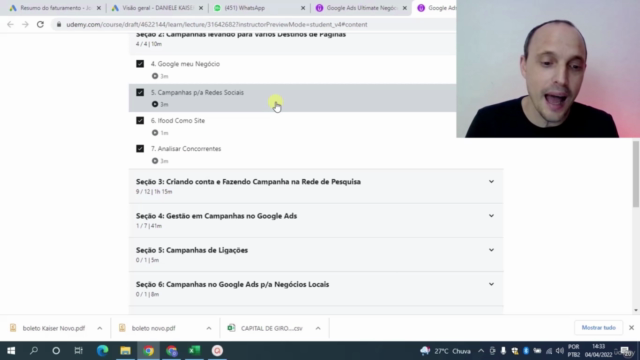Go back with browser back arrow
This screenshot has height=360, width=640.
tap(10, 24)
